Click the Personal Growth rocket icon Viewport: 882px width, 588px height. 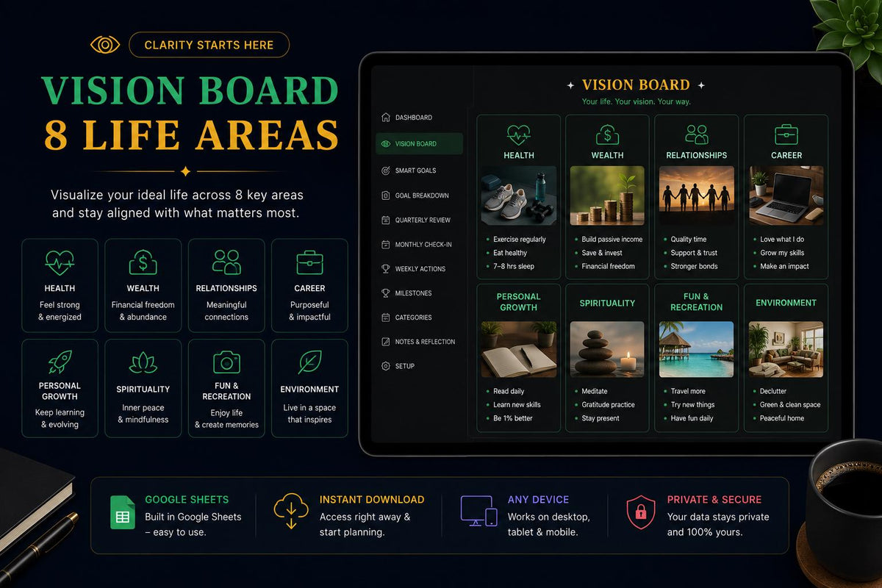click(60, 362)
